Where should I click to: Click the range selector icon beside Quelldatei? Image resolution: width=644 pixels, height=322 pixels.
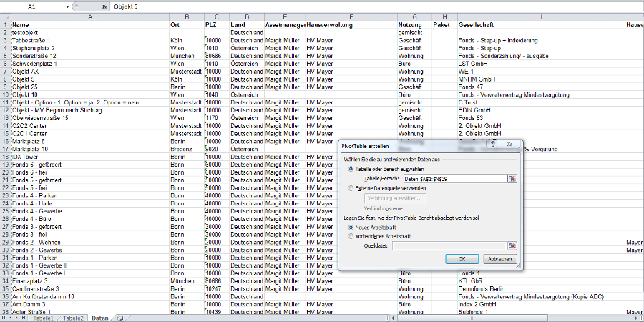(512, 245)
